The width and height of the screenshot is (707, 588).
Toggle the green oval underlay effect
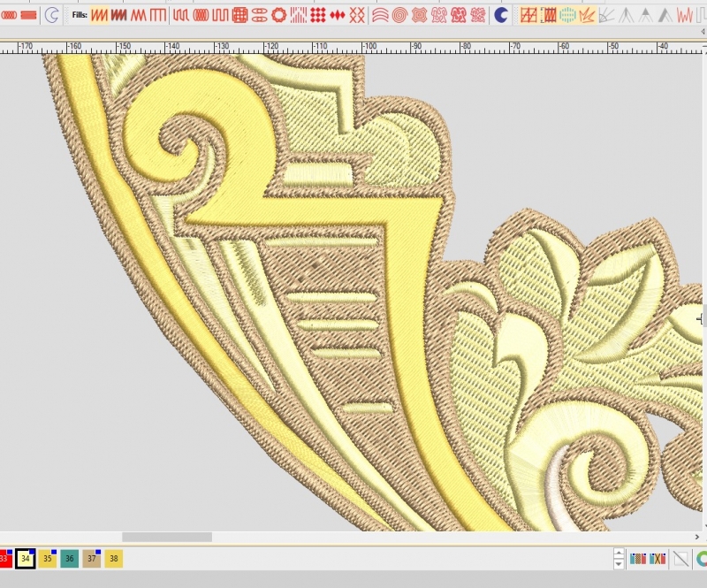[566, 15]
